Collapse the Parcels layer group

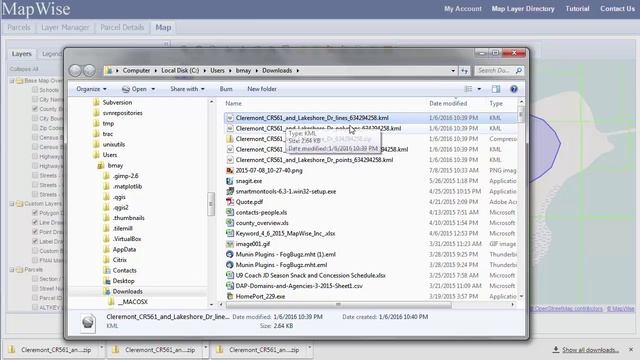click(x=12, y=270)
